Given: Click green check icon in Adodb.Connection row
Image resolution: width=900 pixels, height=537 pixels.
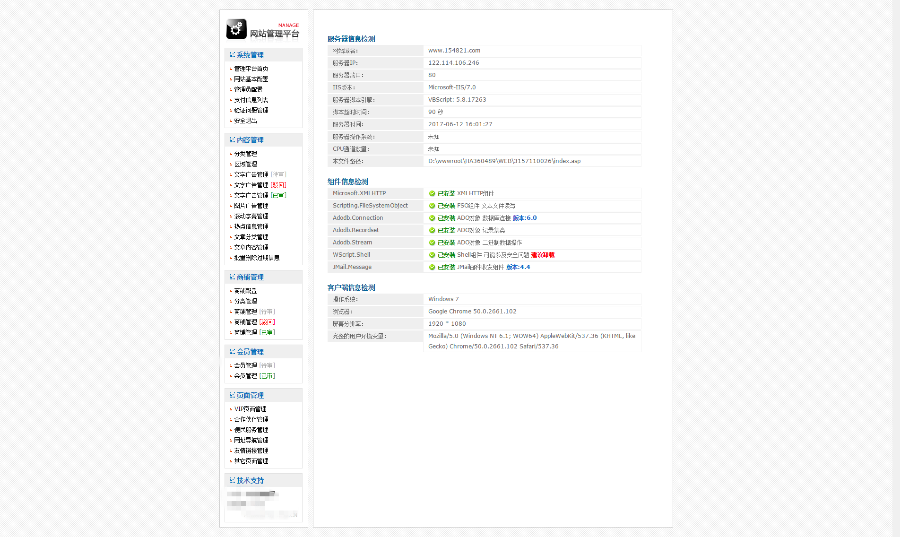Looking at the screenshot, I should 432,218.
